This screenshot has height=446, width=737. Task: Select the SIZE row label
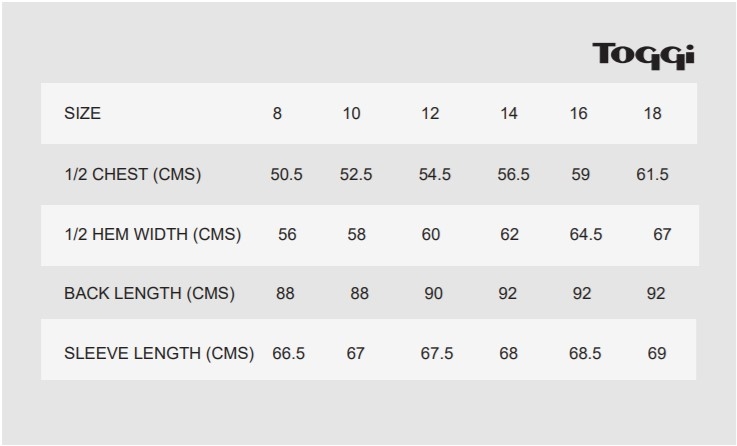[x=82, y=113]
